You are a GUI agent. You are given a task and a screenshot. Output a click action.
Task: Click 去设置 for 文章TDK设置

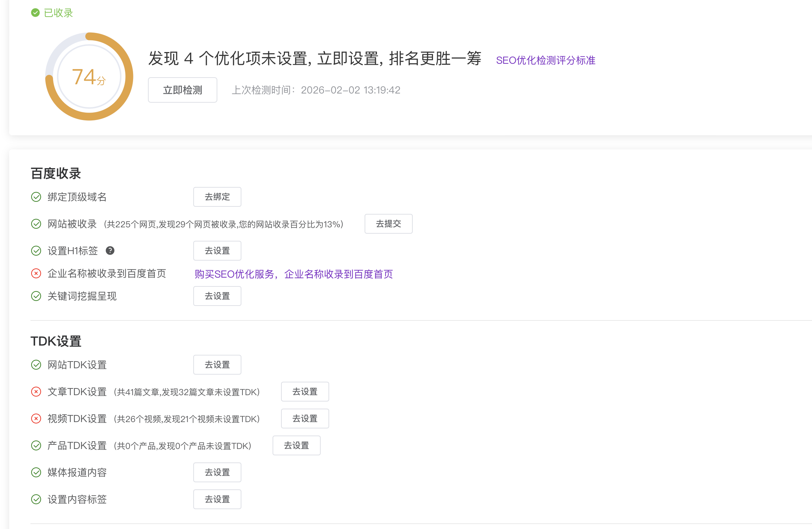pyautogui.click(x=305, y=392)
